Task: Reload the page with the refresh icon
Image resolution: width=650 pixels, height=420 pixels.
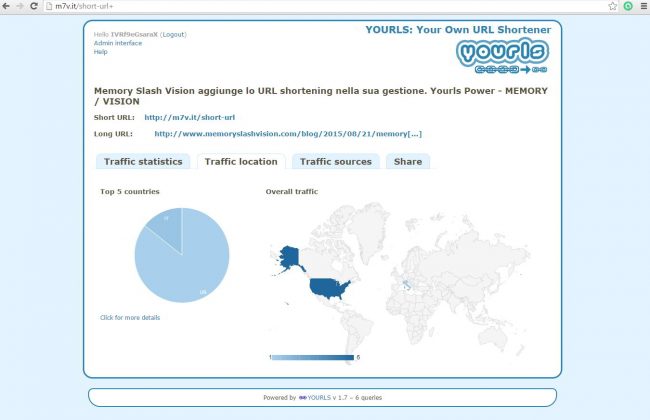Action: (34, 6)
